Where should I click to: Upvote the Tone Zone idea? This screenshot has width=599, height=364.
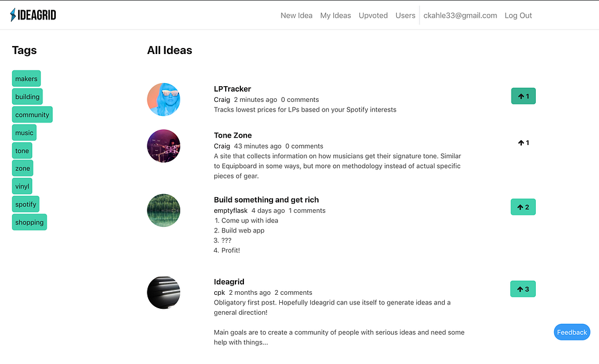tap(523, 143)
